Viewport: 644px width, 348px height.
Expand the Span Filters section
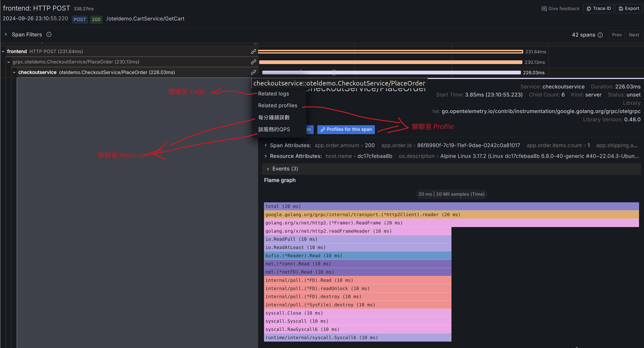coord(6,35)
